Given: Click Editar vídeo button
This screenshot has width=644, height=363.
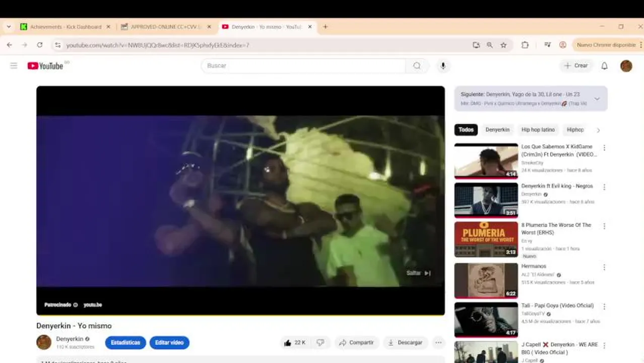Looking at the screenshot, I should click(169, 342).
